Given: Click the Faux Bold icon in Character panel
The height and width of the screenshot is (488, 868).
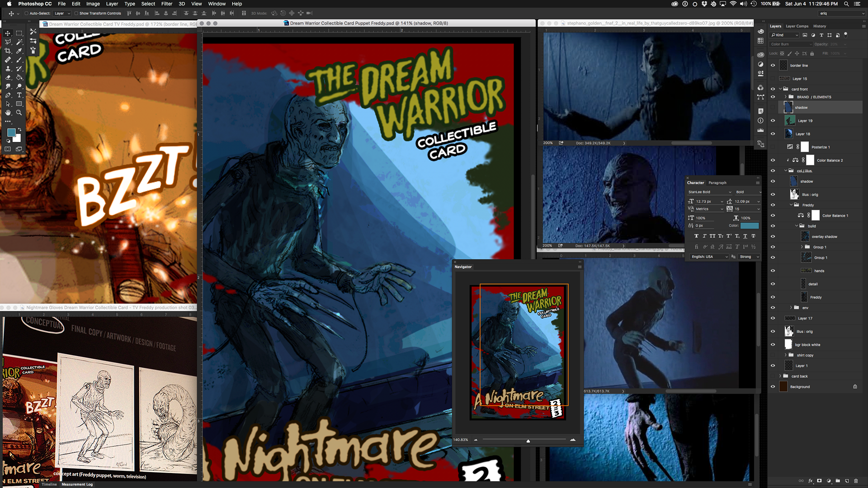Looking at the screenshot, I should (x=696, y=236).
